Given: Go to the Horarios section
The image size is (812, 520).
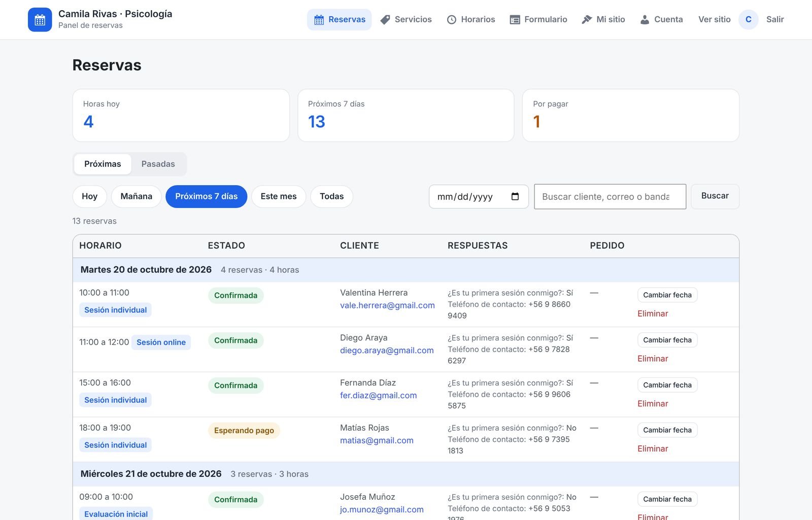Looking at the screenshot, I should (471, 19).
